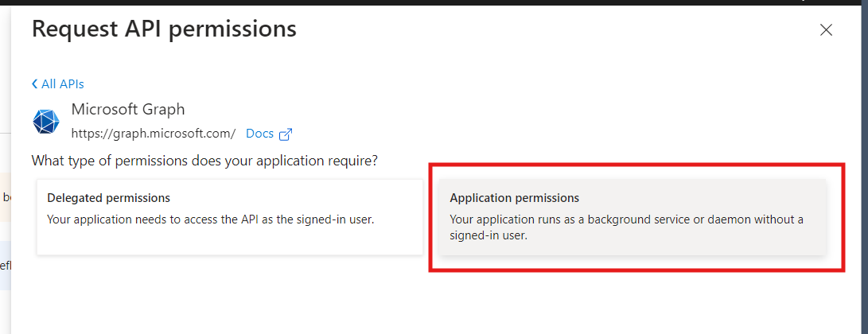
Task: Click the Microsoft Graph polyhedron logo
Action: (x=46, y=122)
